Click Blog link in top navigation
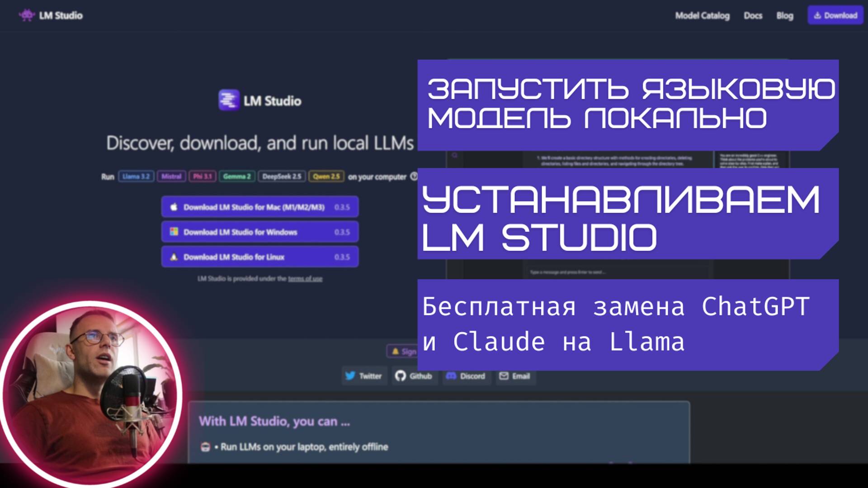868x488 pixels. click(x=783, y=15)
